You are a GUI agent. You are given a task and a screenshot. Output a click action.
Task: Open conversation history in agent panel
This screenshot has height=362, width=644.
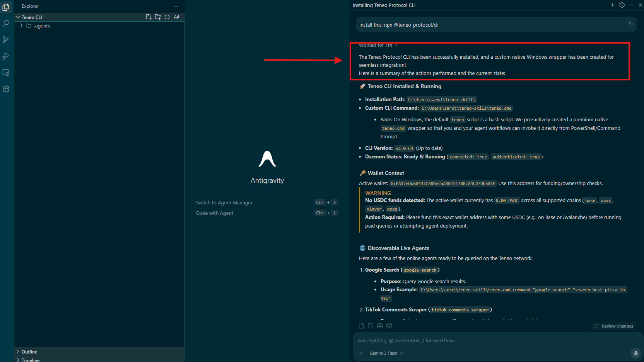point(622,5)
